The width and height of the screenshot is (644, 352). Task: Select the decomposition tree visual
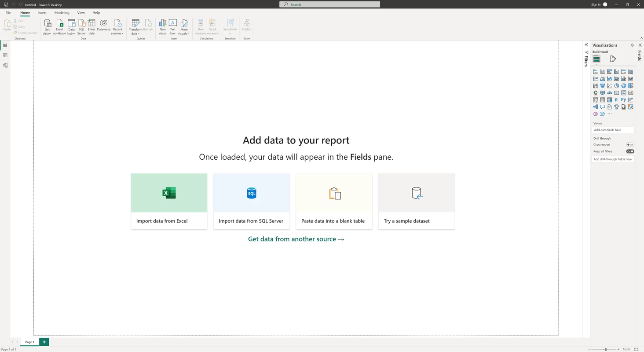click(595, 107)
